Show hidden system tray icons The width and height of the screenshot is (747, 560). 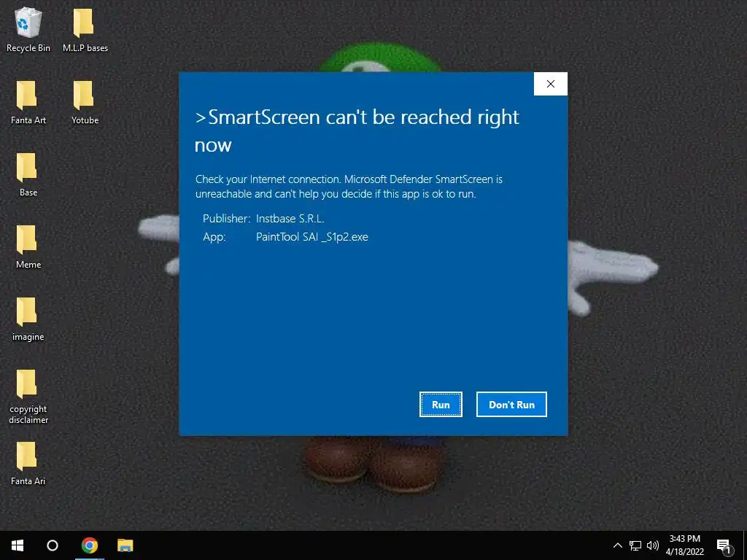(617, 545)
